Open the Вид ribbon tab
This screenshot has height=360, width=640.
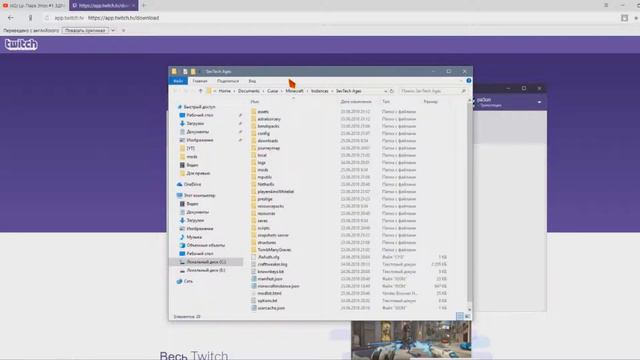[x=252, y=81]
